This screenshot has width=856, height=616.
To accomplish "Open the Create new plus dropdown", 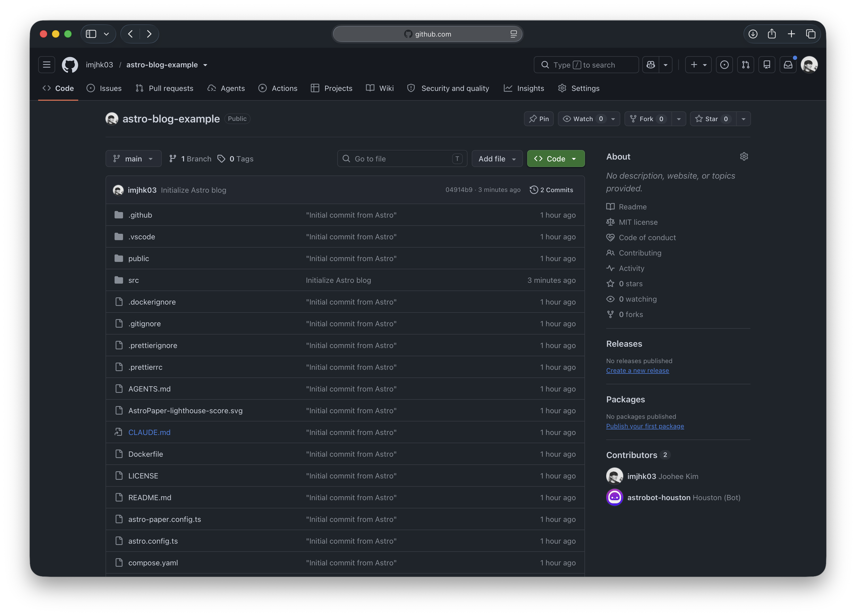I will 698,65.
